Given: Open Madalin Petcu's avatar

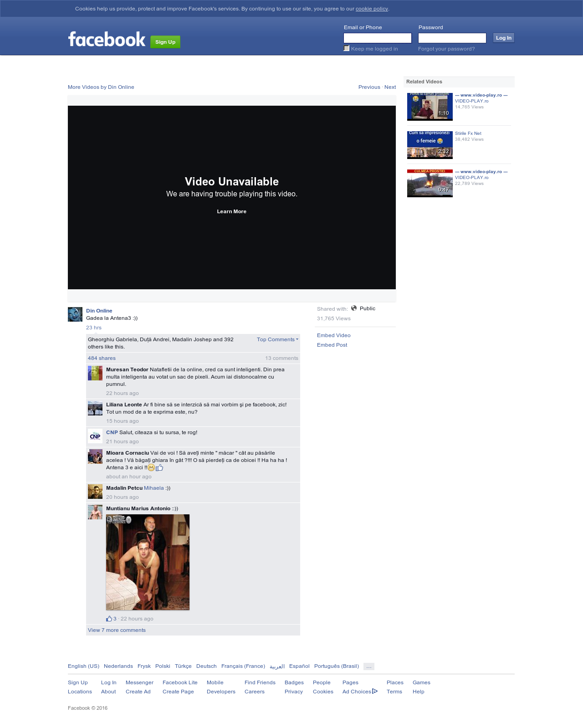Looking at the screenshot, I should [x=95, y=492].
